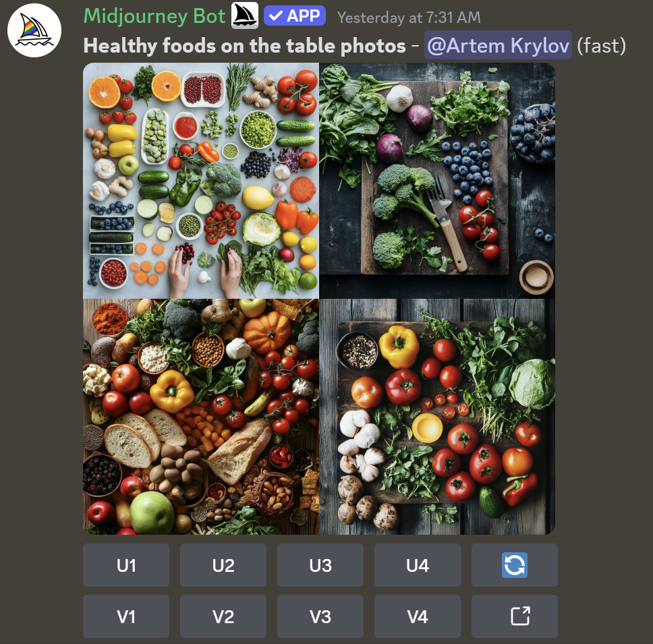The image size is (653, 644).
Task: Click the verified APP badge
Action: 295,16
